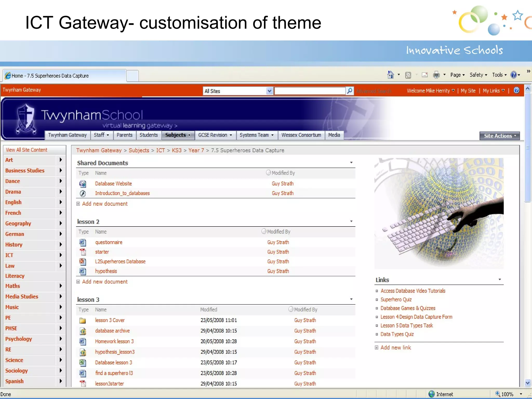
Task: Open the Safety menu in browser toolbar
Action: tap(478, 75)
